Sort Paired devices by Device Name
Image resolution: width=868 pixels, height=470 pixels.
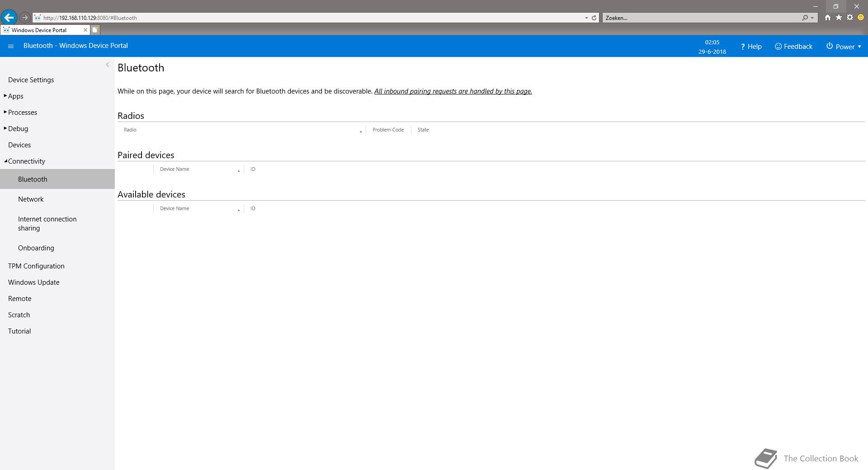pyautogui.click(x=199, y=169)
